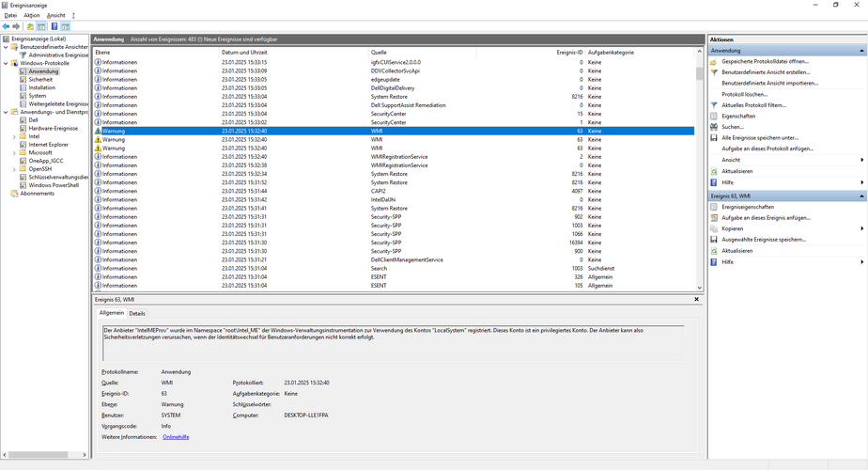Screen dimensions: 868x470
Task: Expand the Microsoft folder in tree
Action: coord(14,152)
